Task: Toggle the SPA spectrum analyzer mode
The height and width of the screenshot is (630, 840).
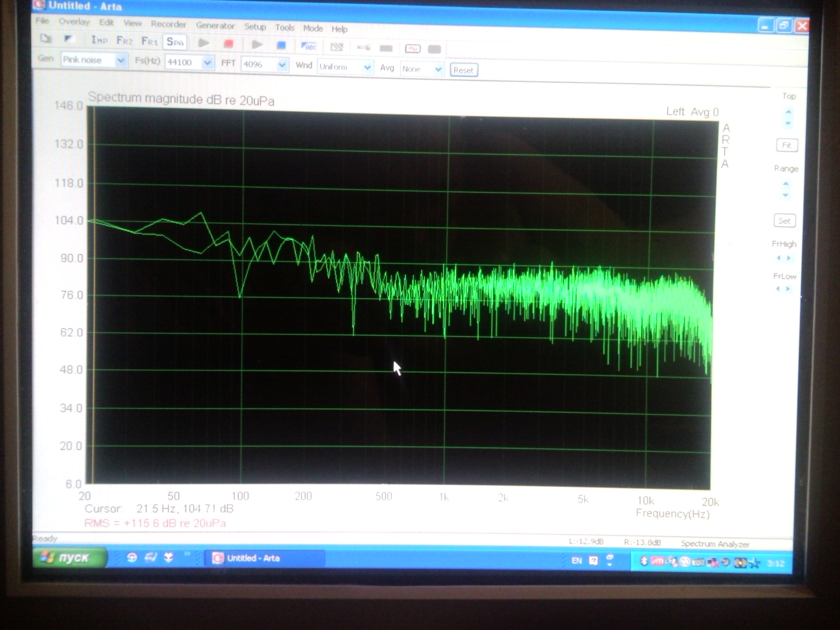Action: 175,42
